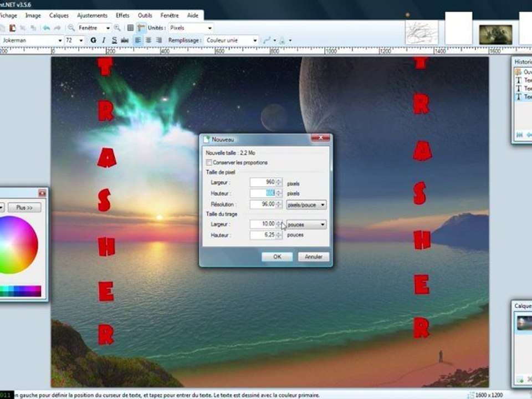Open the Outils menu
This screenshot has height=399, width=532.
coord(145,16)
